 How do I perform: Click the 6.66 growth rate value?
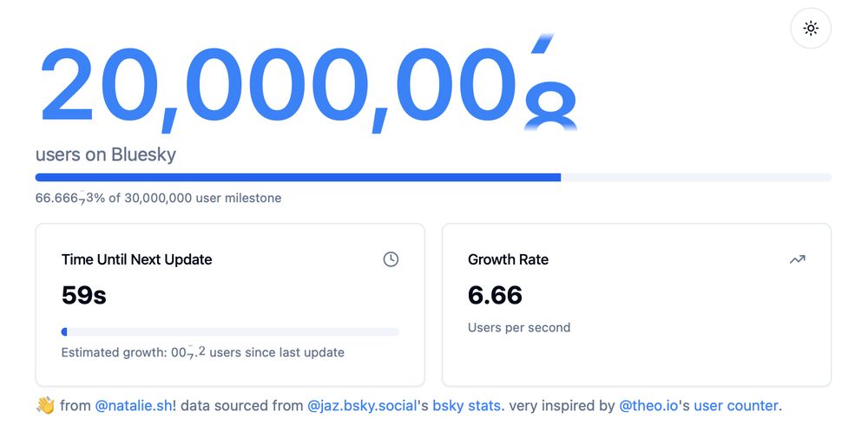click(495, 295)
